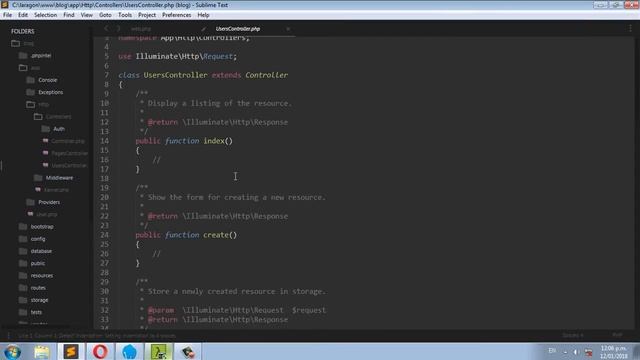Click the FOLDERS sidebar heading
Screen dimensions: 640x360
point(22,31)
